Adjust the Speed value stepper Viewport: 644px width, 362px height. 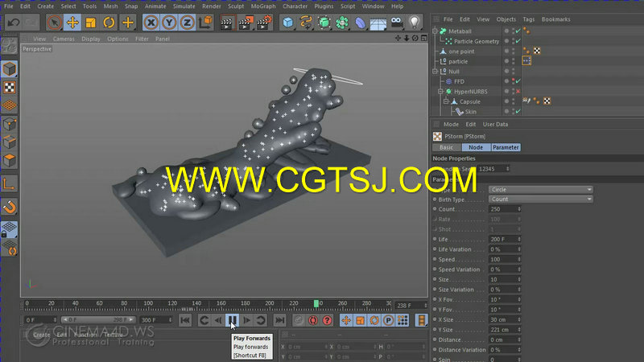pyautogui.click(x=519, y=259)
